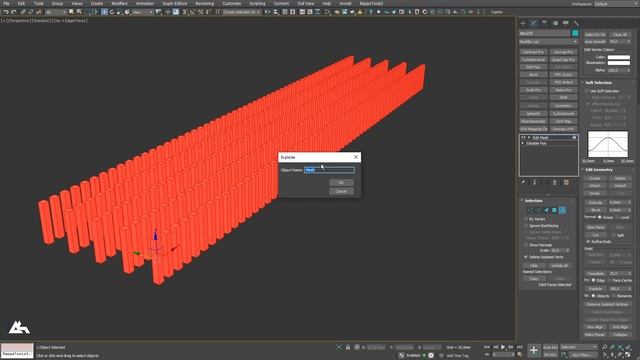Apply the TurboSmooth modifier button
Screen dimensions: 640x360
tap(564, 113)
